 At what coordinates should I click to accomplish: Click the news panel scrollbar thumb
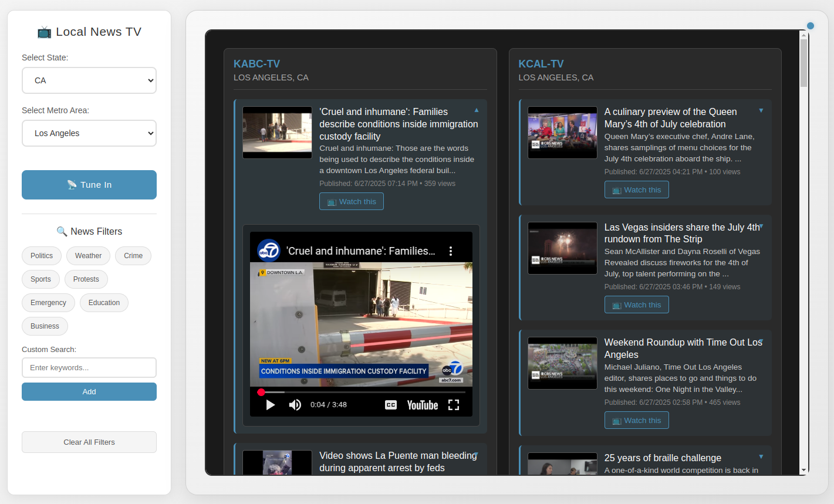click(804, 63)
